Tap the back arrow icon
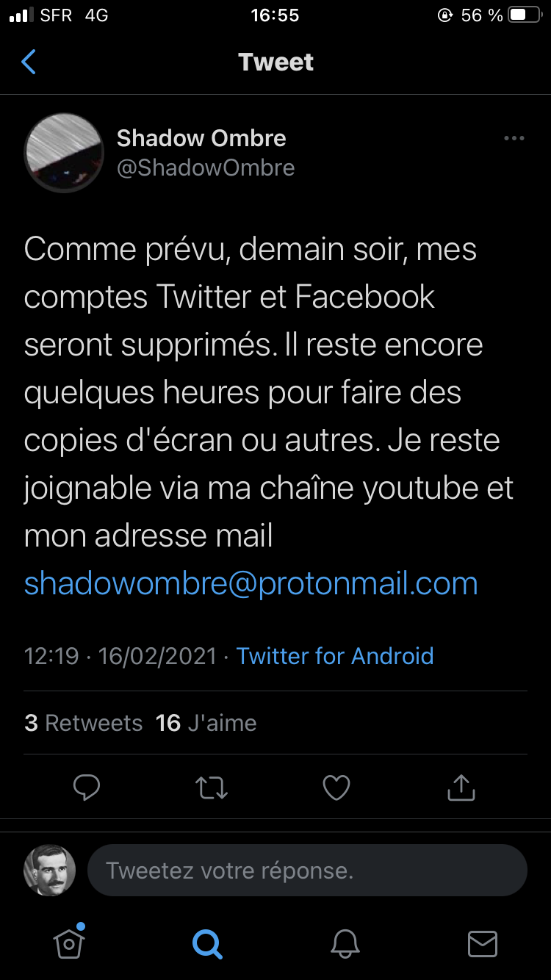 click(29, 62)
